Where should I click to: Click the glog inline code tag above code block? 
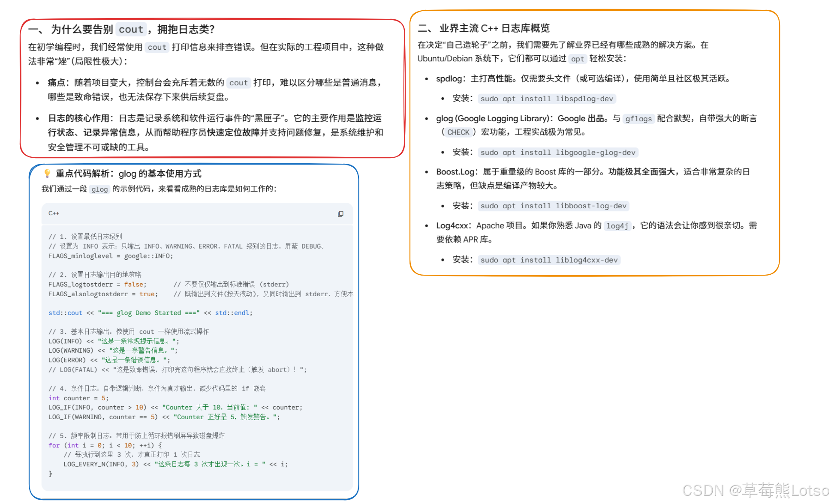[99, 189]
